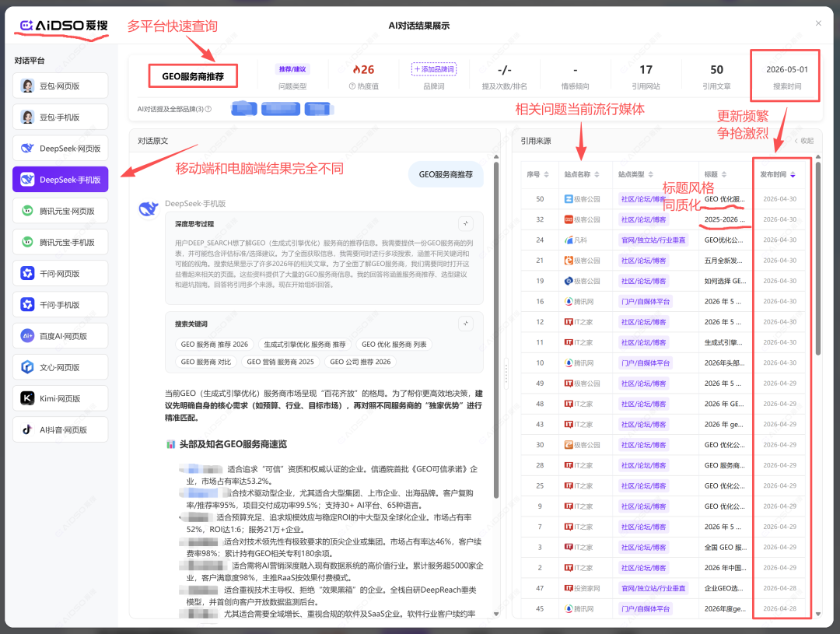
Task: Collapse the 引用来源 panel with 收起
Action: coord(803,141)
